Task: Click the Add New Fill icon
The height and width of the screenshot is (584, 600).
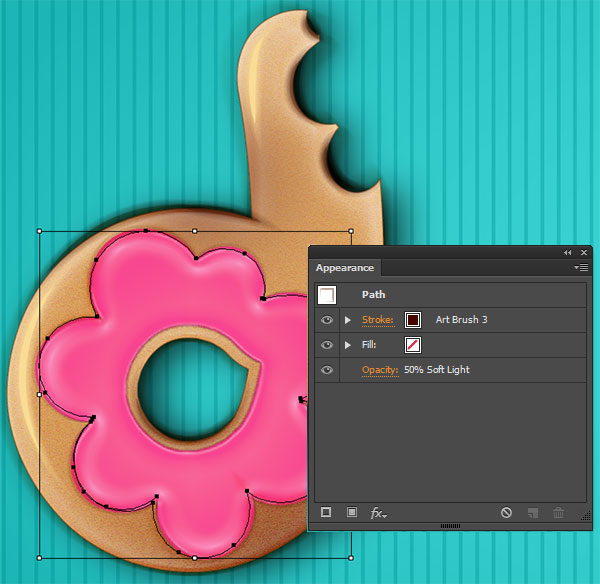Action: pos(352,512)
